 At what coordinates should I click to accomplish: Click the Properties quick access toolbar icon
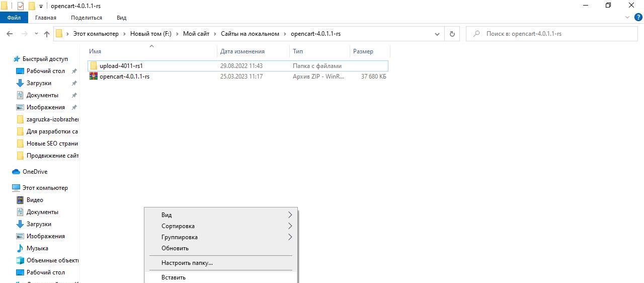click(21, 6)
